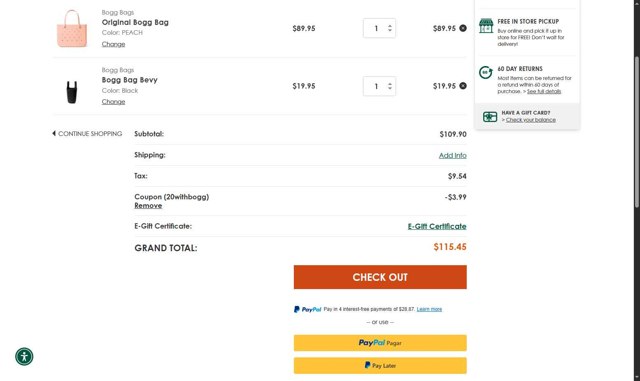
Task: Open the black Bogg Bag Bevy thumbnail
Action: 72,92
